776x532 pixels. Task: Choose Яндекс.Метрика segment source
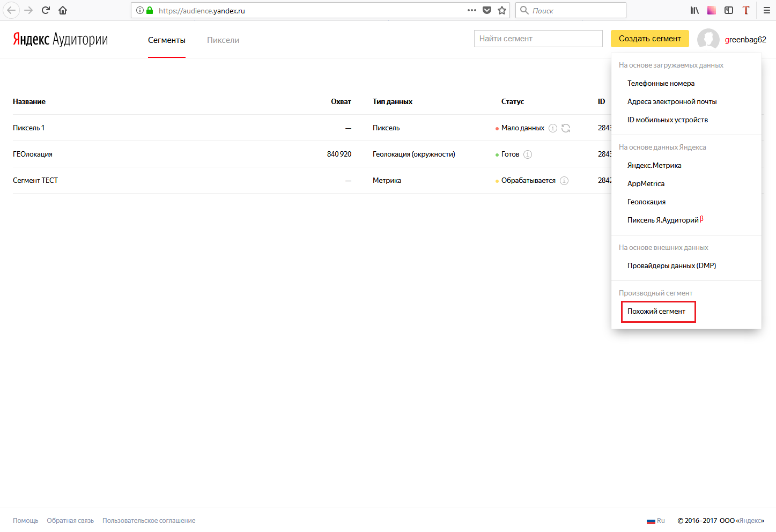point(654,165)
